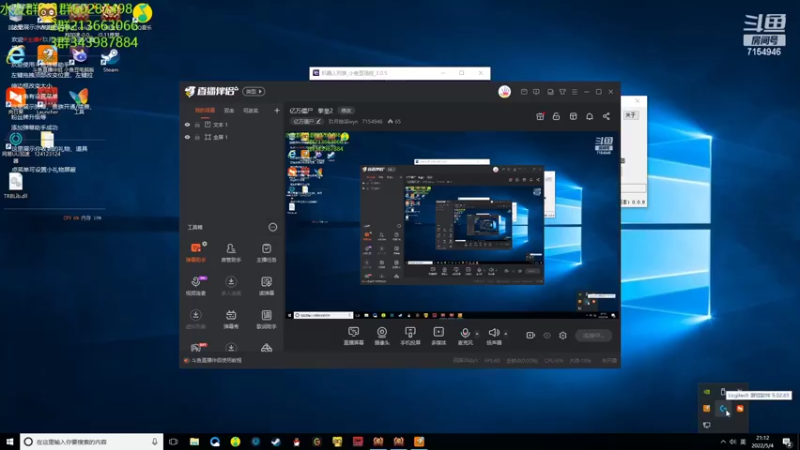
Task: Add the 手机投屏 phone casting source
Action: click(410, 336)
